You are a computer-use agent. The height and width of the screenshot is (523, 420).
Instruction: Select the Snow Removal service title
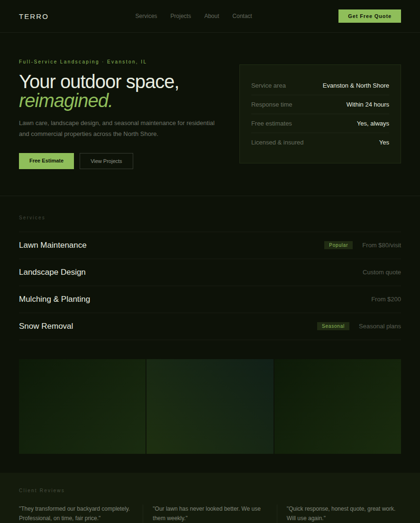(46, 326)
